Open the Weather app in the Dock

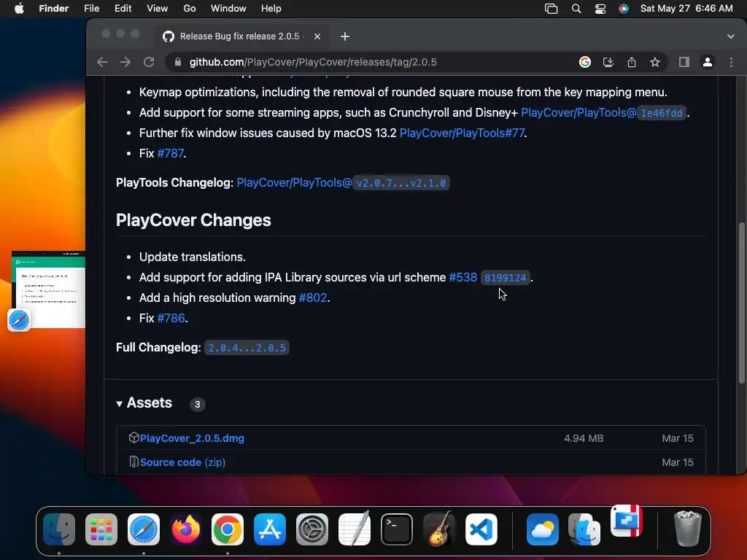tap(543, 529)
